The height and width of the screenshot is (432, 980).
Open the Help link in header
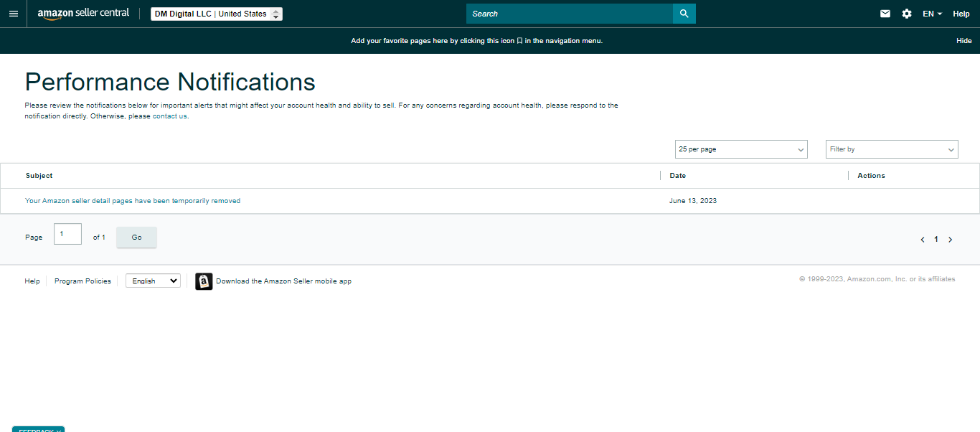coord(961,14)
